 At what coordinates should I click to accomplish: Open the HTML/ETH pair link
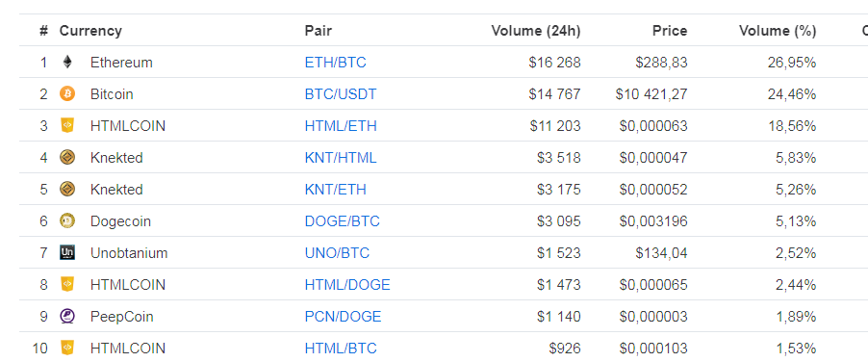tap(341, 126)
